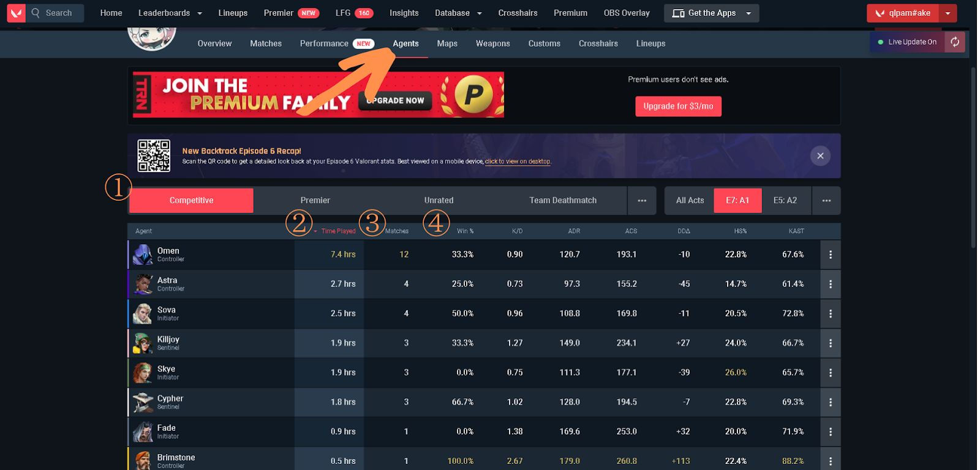Show more game modes with the ellipsis button
Viewport: 980px width, 470px height.
[642, 201]
